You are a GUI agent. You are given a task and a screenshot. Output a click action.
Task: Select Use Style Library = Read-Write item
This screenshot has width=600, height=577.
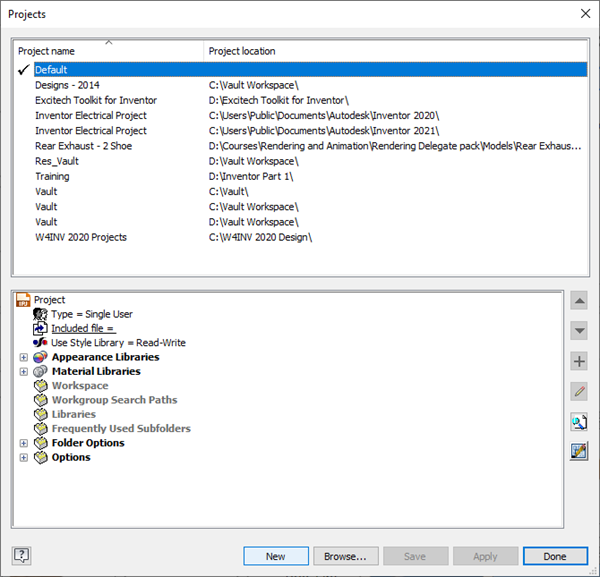click(x=118, y=342)
